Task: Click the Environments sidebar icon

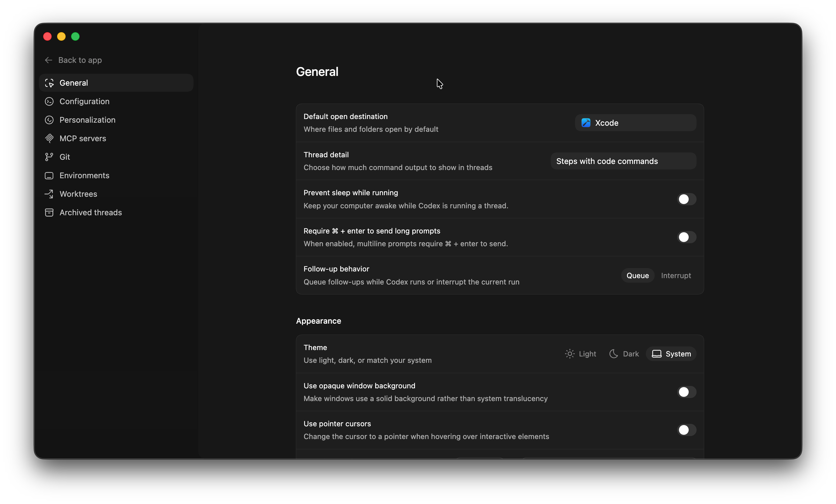Action: click(49, 176)
